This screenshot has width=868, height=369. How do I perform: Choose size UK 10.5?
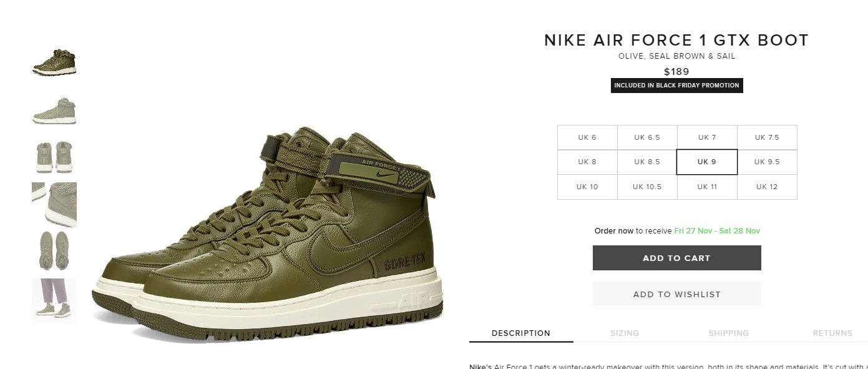647,187
